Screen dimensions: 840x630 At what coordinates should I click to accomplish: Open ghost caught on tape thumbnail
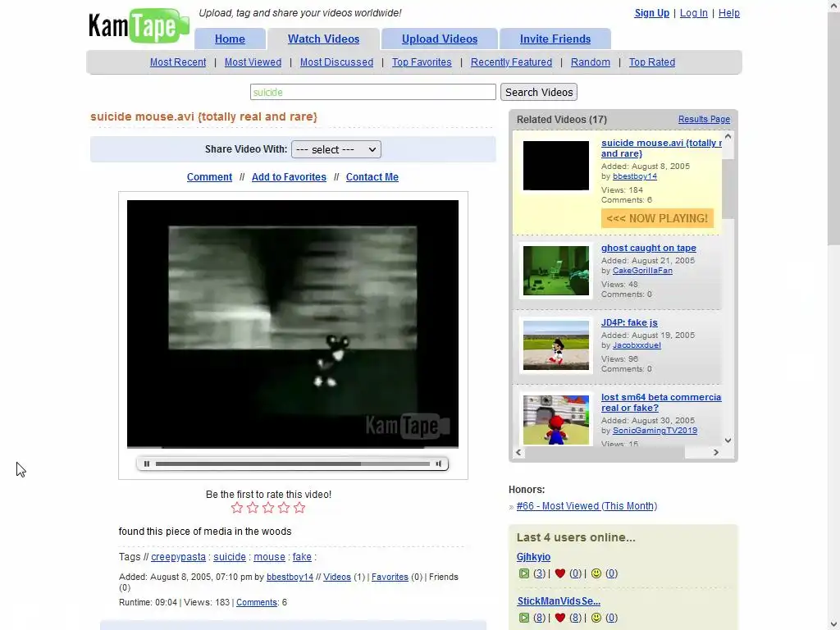[x=556, y=271]
